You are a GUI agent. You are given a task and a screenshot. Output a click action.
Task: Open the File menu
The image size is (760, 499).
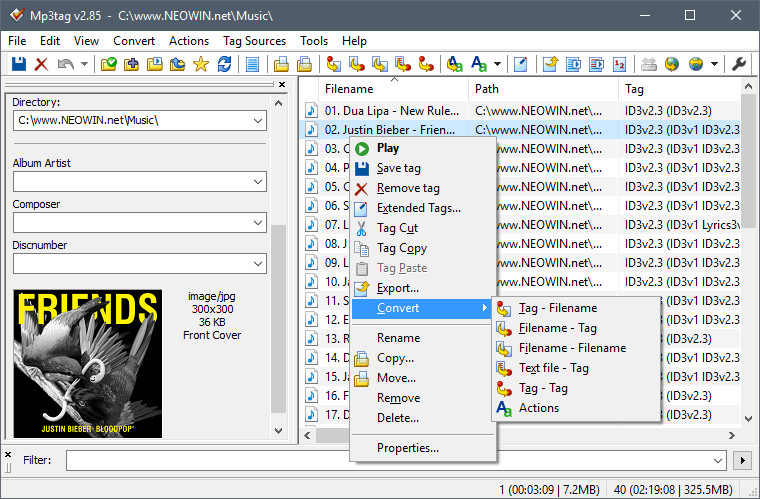(x=17, y=41)
